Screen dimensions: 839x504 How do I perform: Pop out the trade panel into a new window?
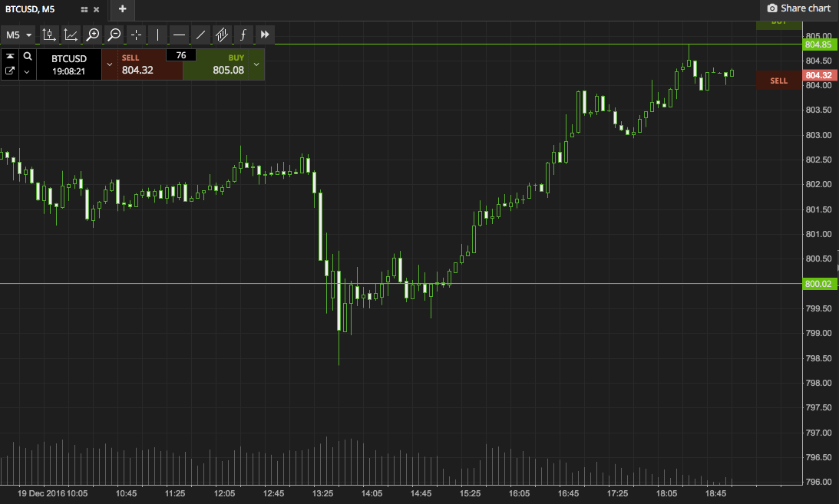coord(10,71)
